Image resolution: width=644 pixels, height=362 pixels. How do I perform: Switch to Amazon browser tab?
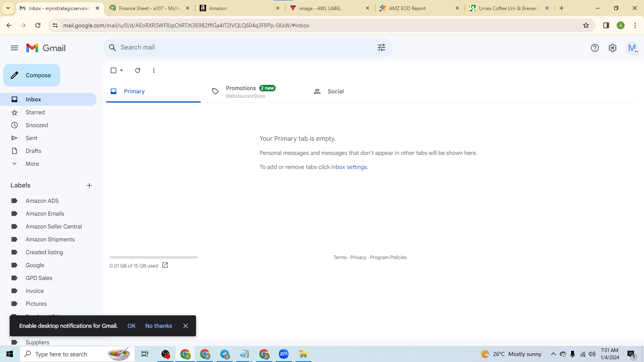click(x=240, y=8)
